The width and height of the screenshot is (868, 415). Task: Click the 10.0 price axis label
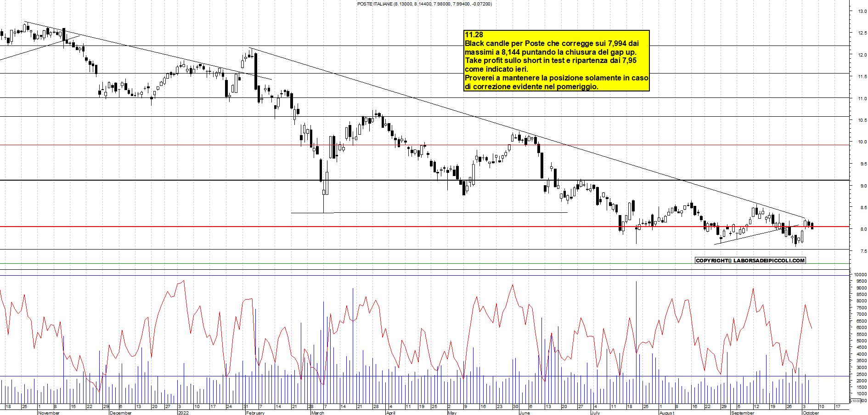coord(862,142)
